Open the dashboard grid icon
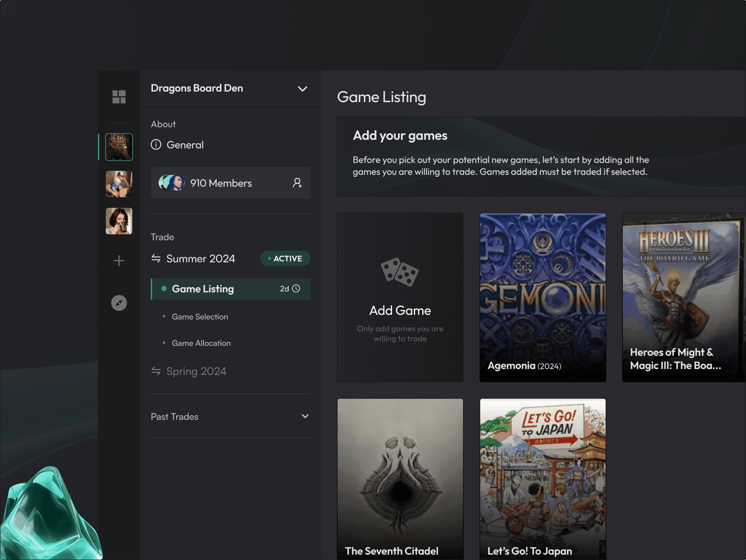This screenshot has width=746, height=560. [x=119, y=97]
